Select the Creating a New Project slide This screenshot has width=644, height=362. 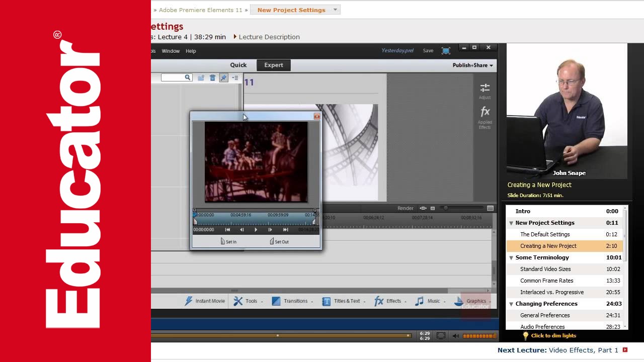click(564, 246)
